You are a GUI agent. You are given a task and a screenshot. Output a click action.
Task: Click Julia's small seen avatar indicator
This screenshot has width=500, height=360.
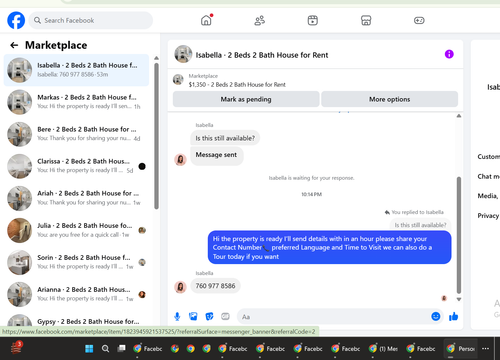(142, 230)
